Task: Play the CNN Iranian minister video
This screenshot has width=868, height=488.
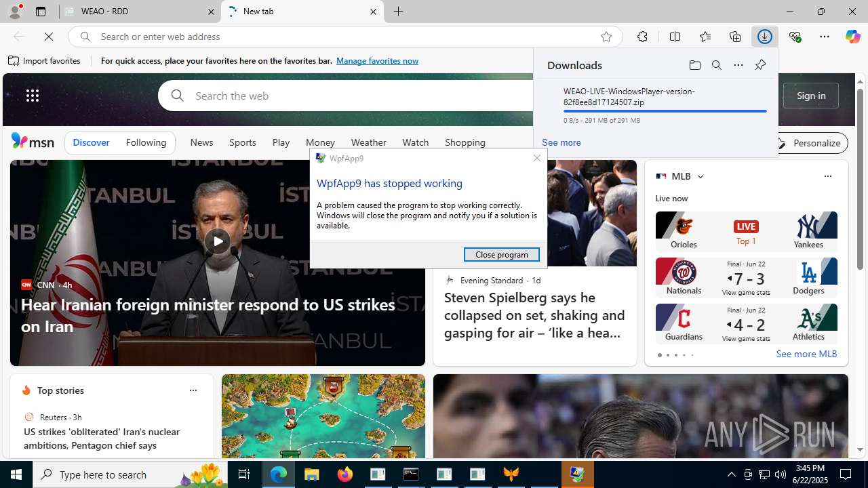Action: tap(217, 241)
